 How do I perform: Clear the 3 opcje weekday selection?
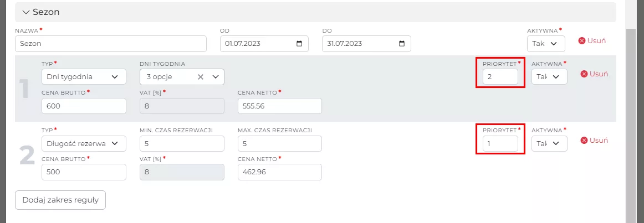[201, 77]
